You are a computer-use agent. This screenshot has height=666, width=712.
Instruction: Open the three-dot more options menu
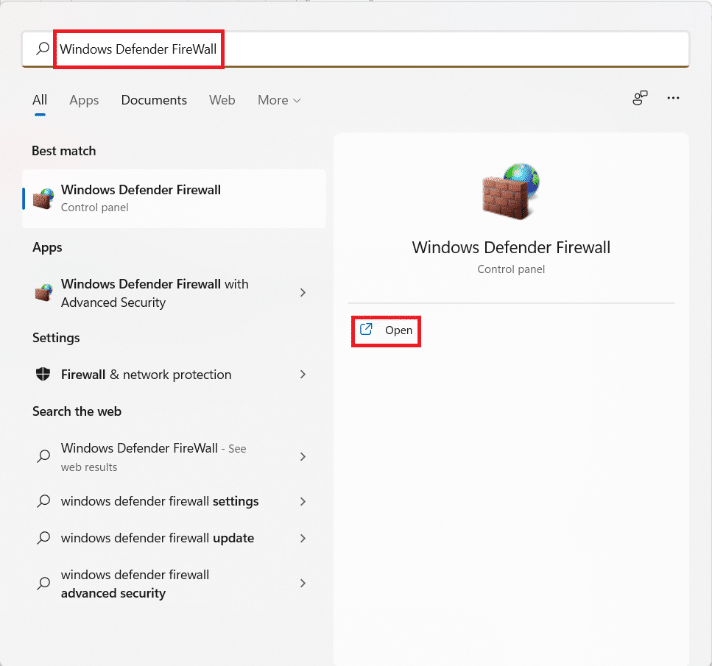(x=673, y=98)
